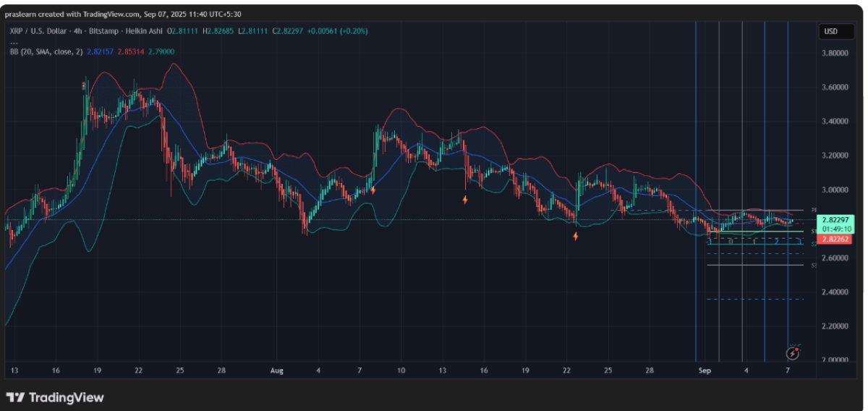
Task: Open the TradingView logo link
Action: pyautogui.click(x=55, y=397)
